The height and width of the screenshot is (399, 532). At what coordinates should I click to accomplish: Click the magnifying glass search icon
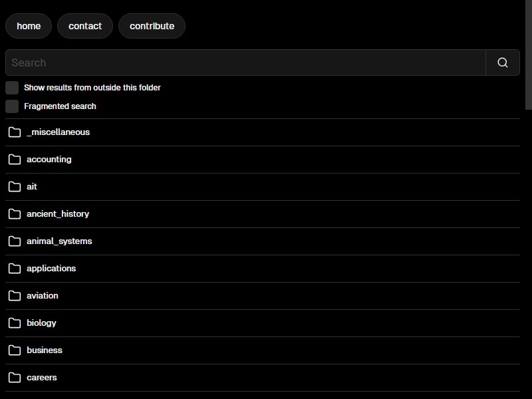tap(503, 63)
